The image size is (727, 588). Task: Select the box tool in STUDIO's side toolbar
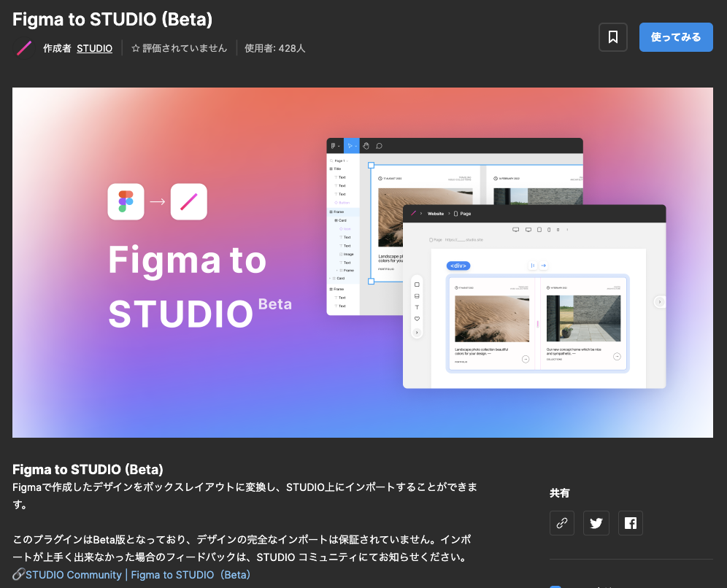point(417,284)
